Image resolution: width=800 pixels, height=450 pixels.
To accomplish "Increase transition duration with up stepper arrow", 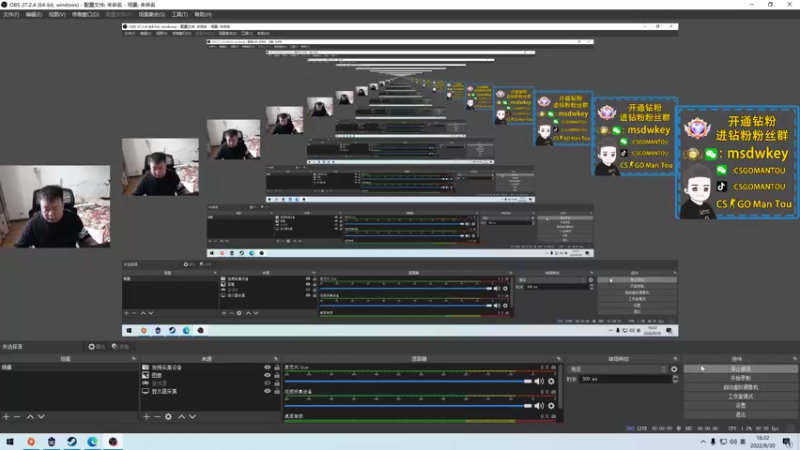I will (x=675, y=377).
